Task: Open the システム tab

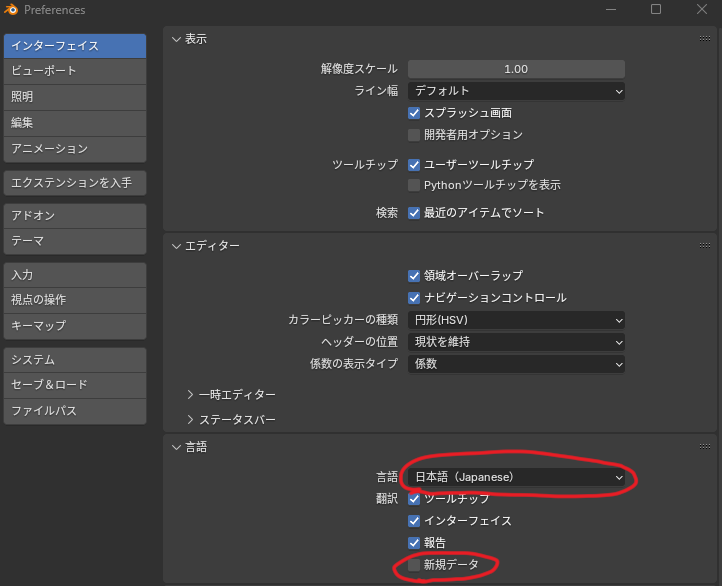Action: coord(75,360)
